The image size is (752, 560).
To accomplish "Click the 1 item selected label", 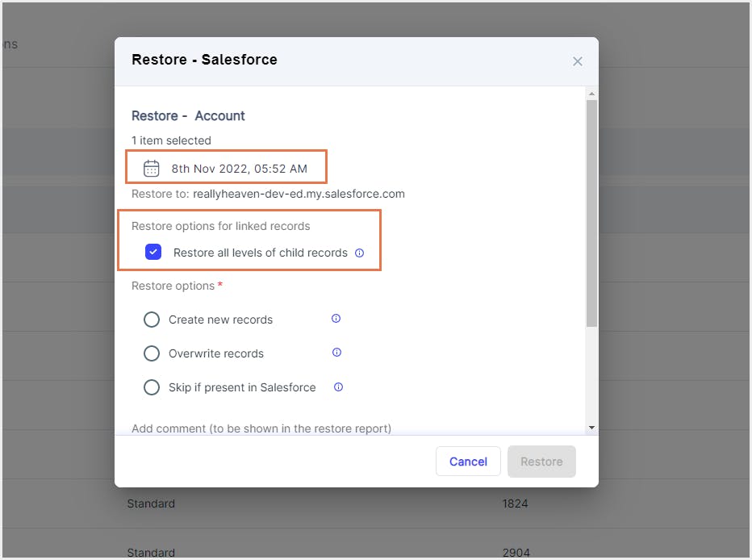I will [171, 140].
